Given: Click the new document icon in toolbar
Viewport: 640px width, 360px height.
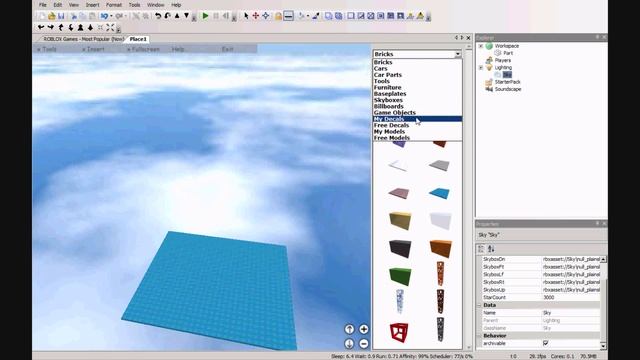Looking at the screenshot, I should coord(42,16).
